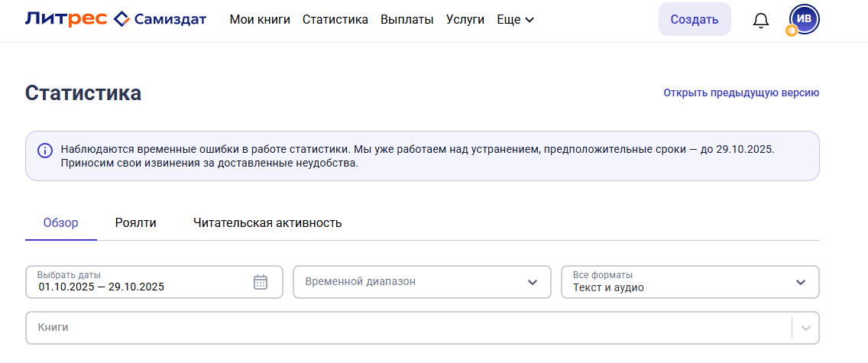
Task: Switch to the Обзор tab
Action: pyautogui.click(x=61, y=223)
